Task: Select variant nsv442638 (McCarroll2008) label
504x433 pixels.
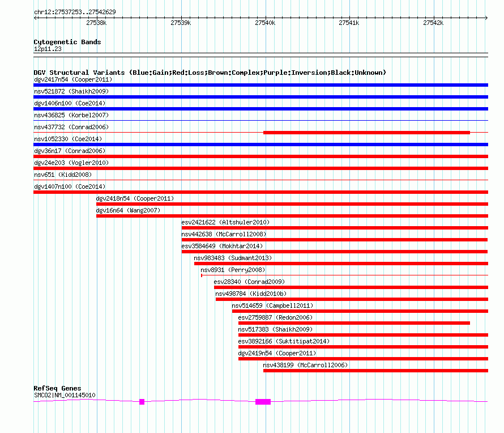Action: click(224, 234)
